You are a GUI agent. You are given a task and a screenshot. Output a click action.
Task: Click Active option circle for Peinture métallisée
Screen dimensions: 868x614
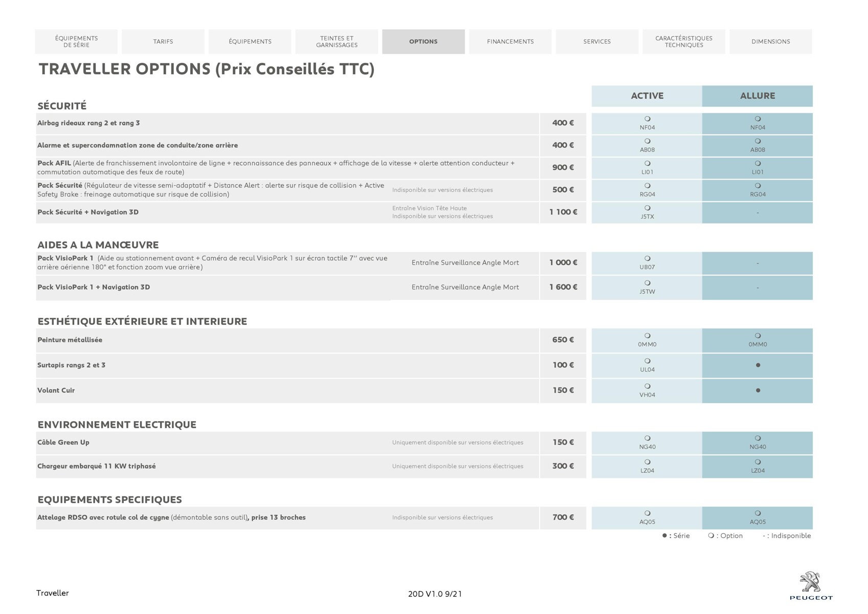pos(647,336)
